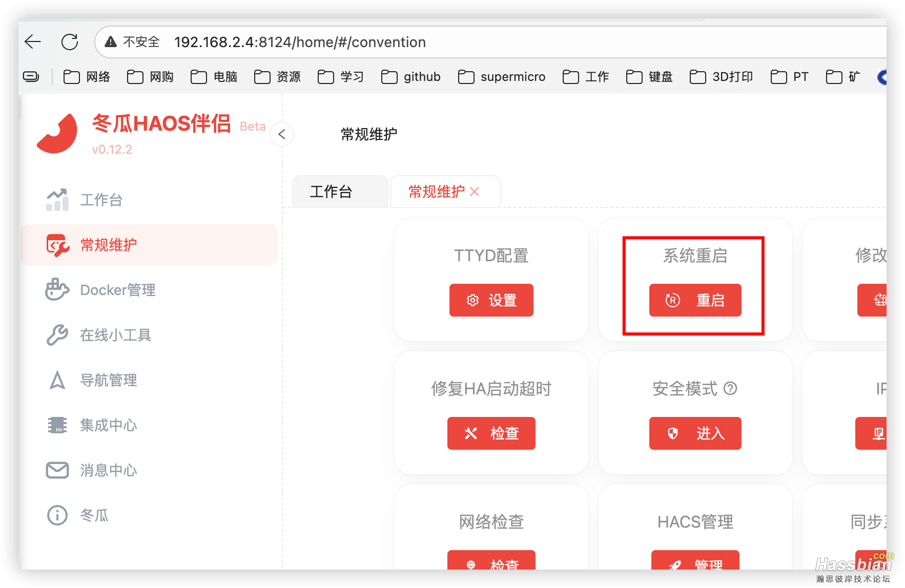Switch to the 工作台 tab
Image resolution: width=905 pixels, height=588 pixels.
(x=340, y=192)
